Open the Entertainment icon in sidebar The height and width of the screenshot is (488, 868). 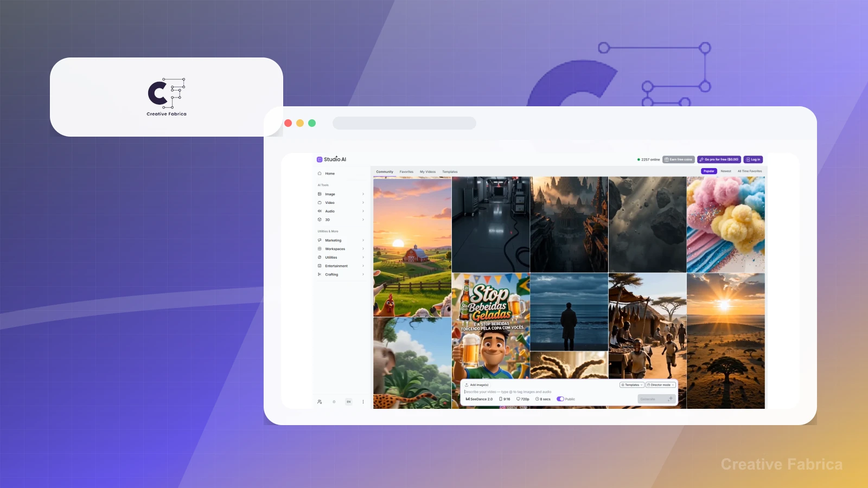[320, 266]
